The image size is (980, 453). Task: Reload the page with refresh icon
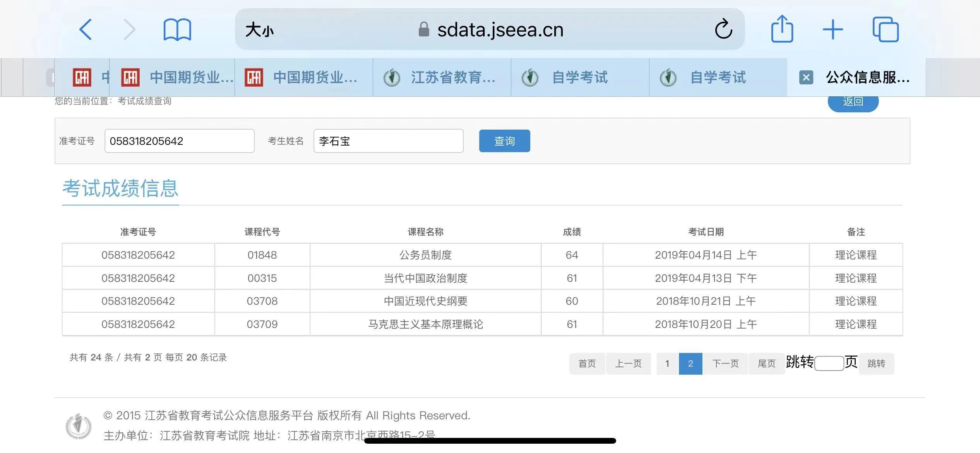pos(723,29)
